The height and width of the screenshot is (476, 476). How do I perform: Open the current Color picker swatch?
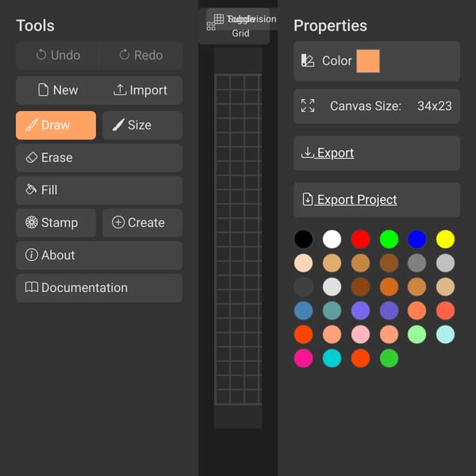(368, 61)
